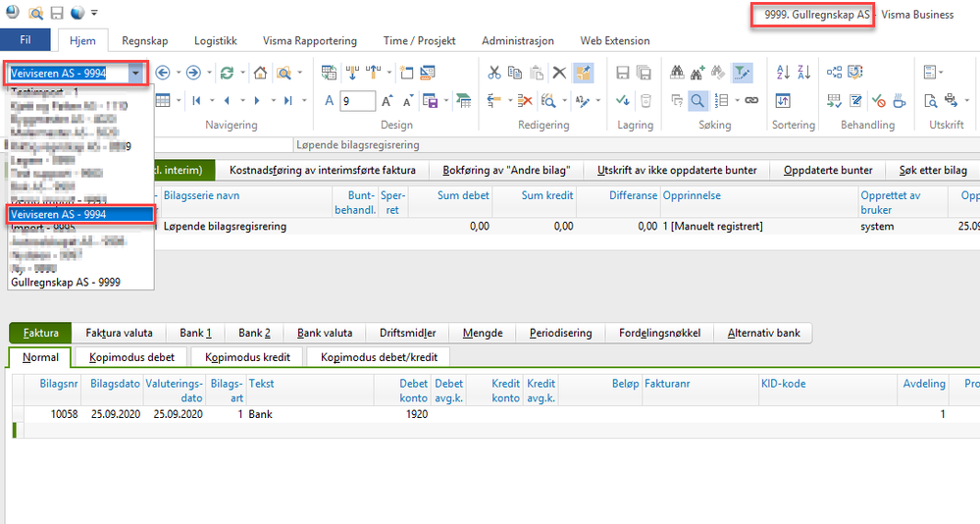Click the Cut scissors icon in Redigering
980x524 pixels.
click(x=494, y=73)
